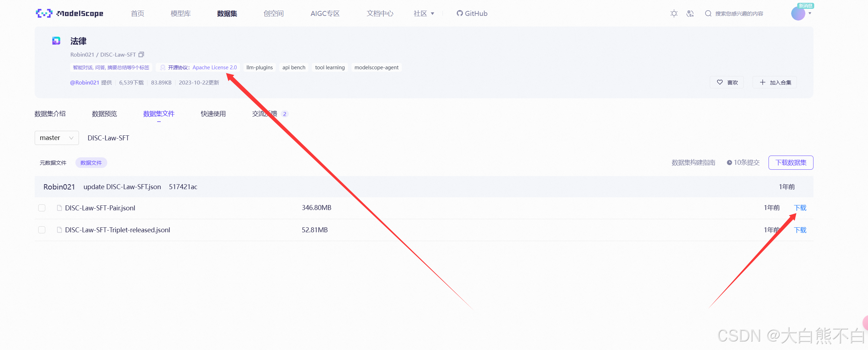The image size is (868, 350).
Task: Select checkbox for DISC-Law-SFT-Triplet-released.jsonl
Action: [42, 230]
